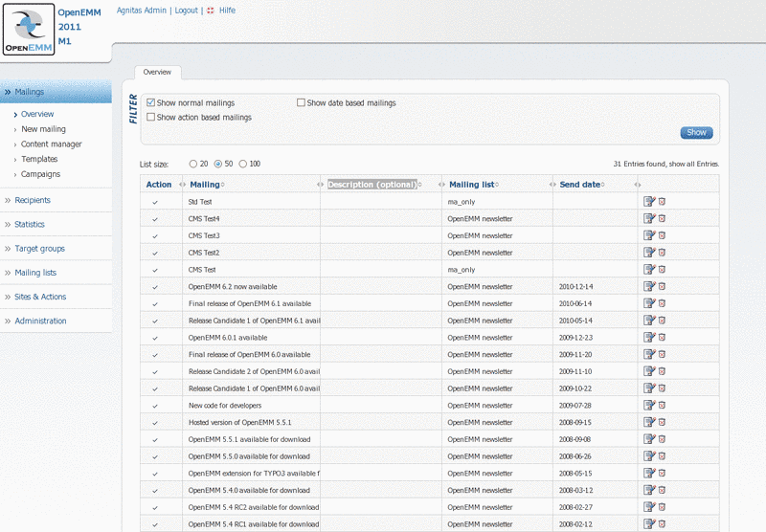Sort table by Send date column
Screen dimensions: 766x532
tap(580, 184)
